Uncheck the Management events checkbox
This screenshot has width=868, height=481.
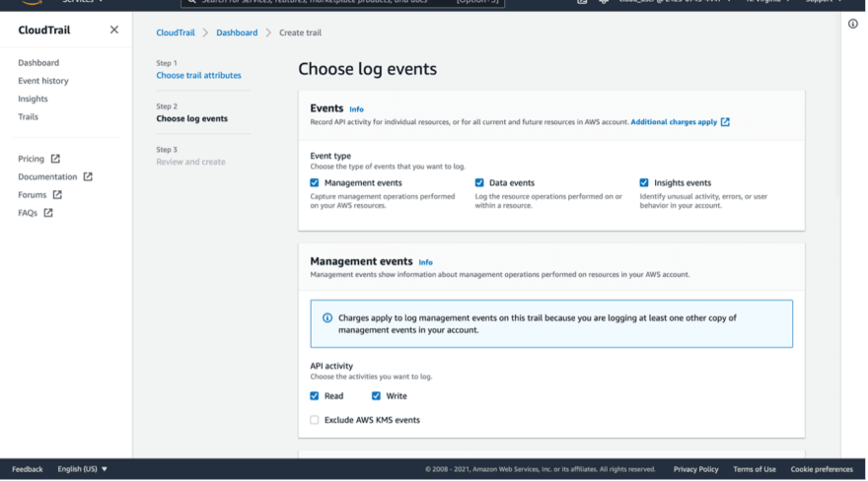pos(315,183)
